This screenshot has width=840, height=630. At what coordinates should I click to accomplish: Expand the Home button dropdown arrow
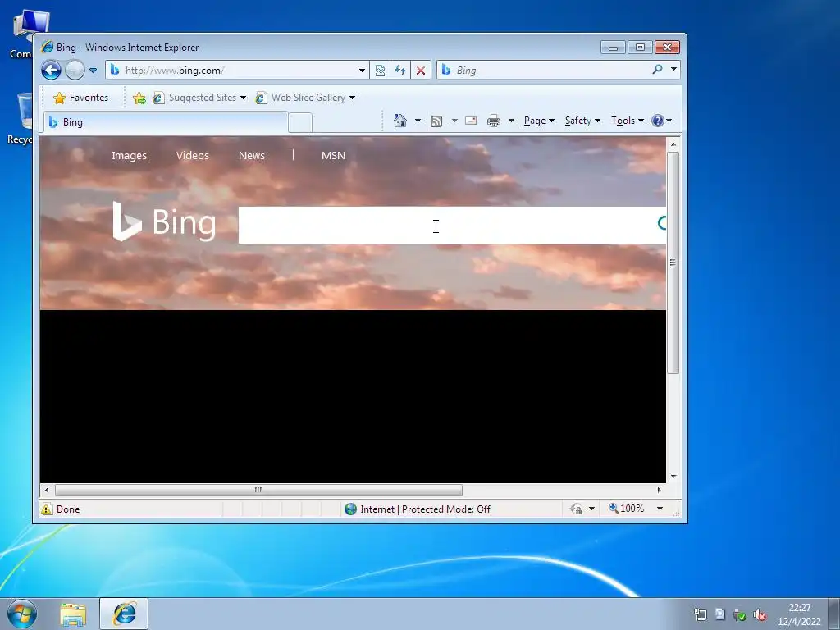pos(418,121)
